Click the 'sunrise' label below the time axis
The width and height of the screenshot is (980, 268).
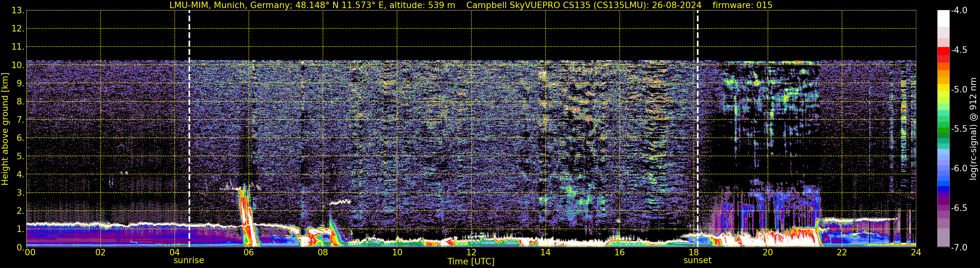[189, 261]
